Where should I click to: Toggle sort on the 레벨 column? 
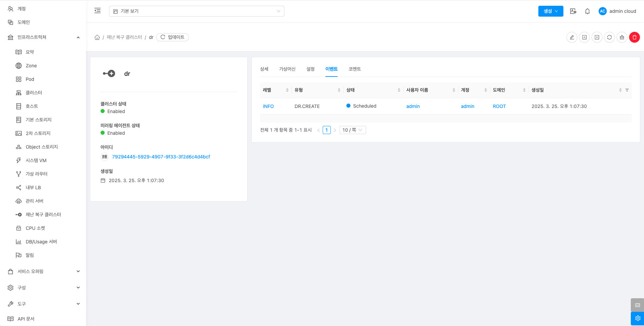tap(287, 90)
